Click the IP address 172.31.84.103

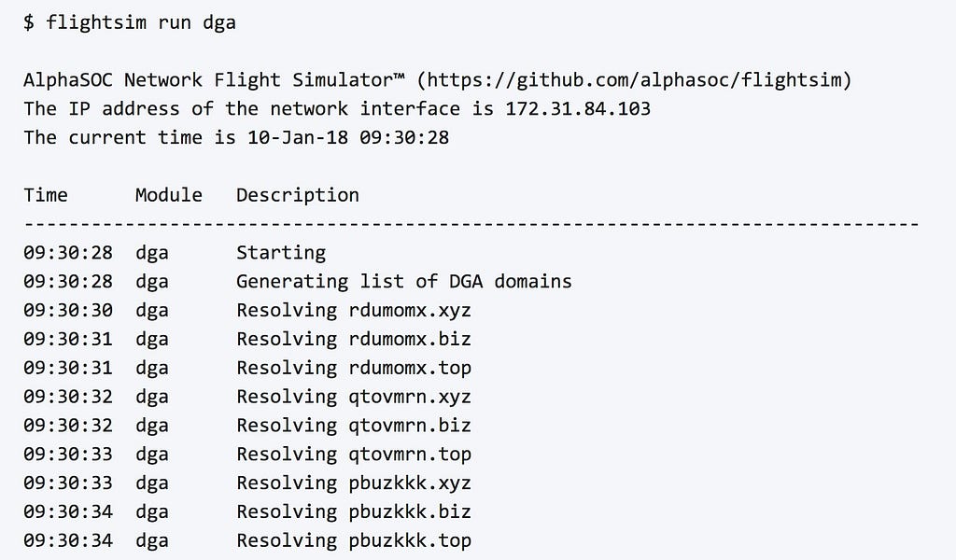pos(578,108)
